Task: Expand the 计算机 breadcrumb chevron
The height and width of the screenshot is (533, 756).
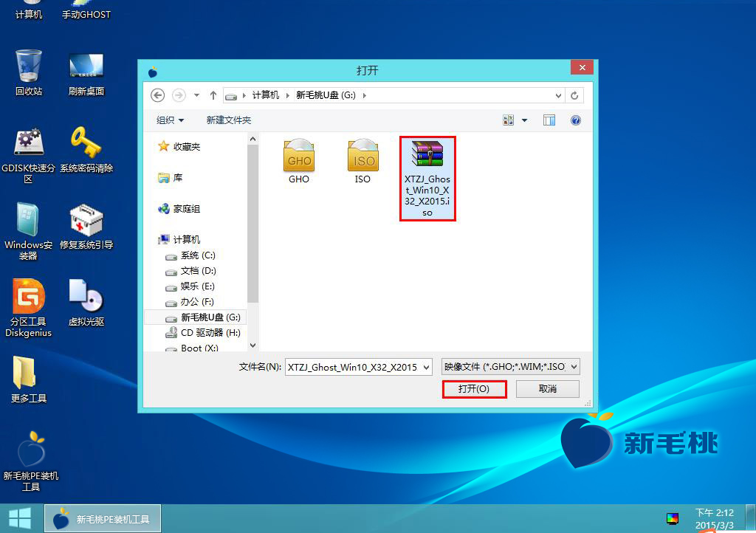Action: click(x=287, y=95)
